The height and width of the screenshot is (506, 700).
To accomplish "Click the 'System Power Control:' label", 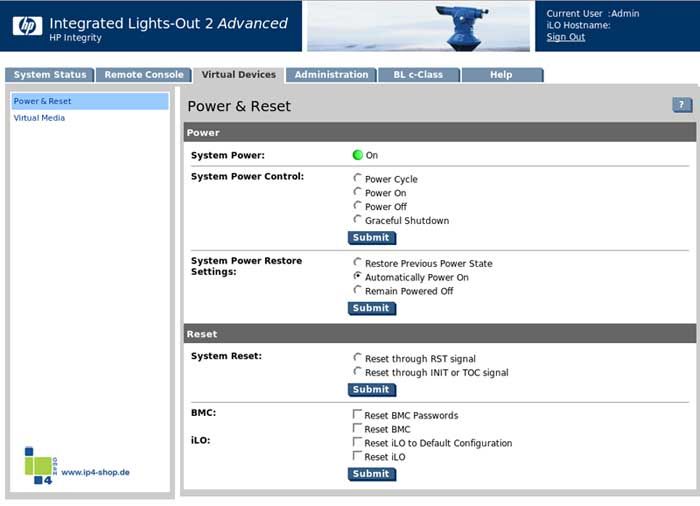I will tap(247, 176).
